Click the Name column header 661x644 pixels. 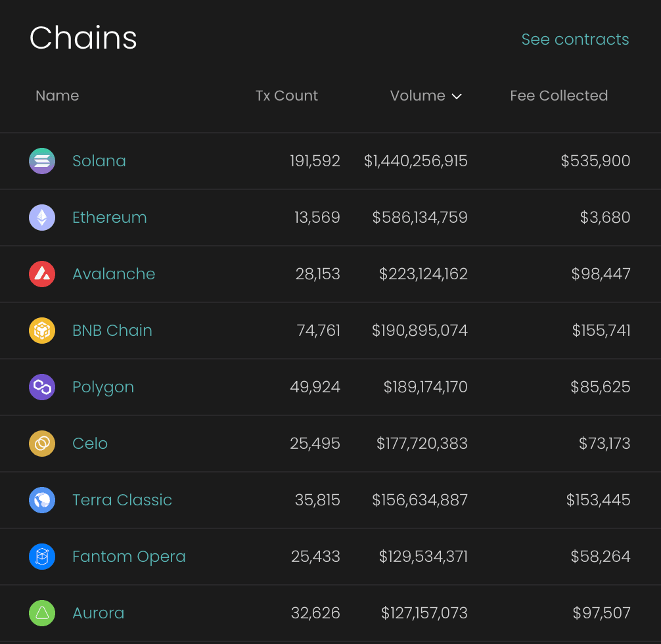click(x=57, y=95)
